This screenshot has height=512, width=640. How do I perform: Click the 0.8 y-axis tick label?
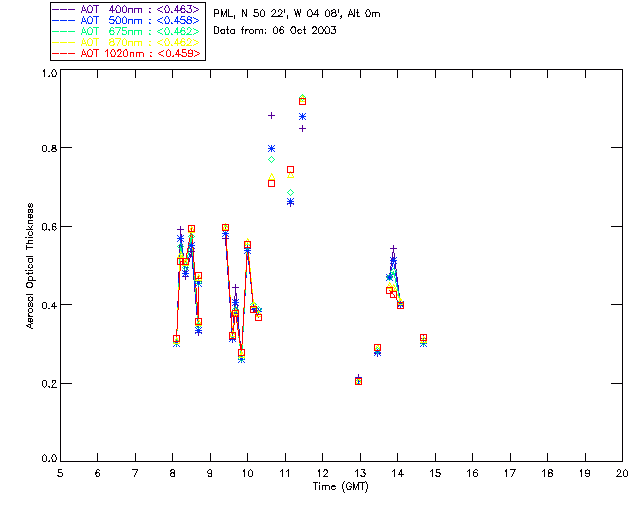49,148
